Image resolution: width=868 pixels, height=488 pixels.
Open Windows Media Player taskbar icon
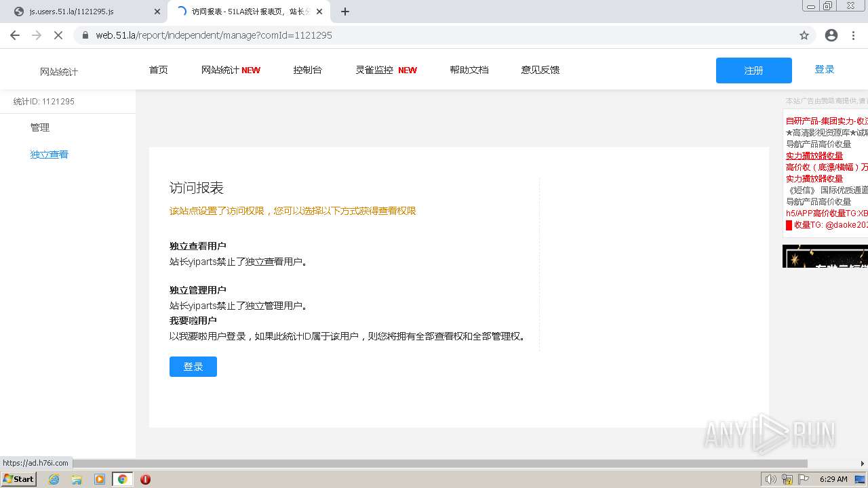point(100,479)
